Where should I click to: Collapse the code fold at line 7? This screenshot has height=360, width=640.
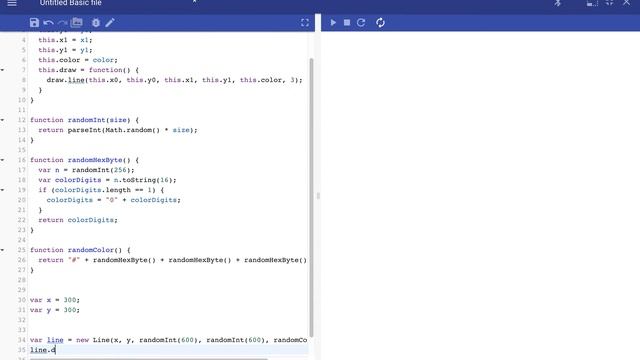[2, 70]
